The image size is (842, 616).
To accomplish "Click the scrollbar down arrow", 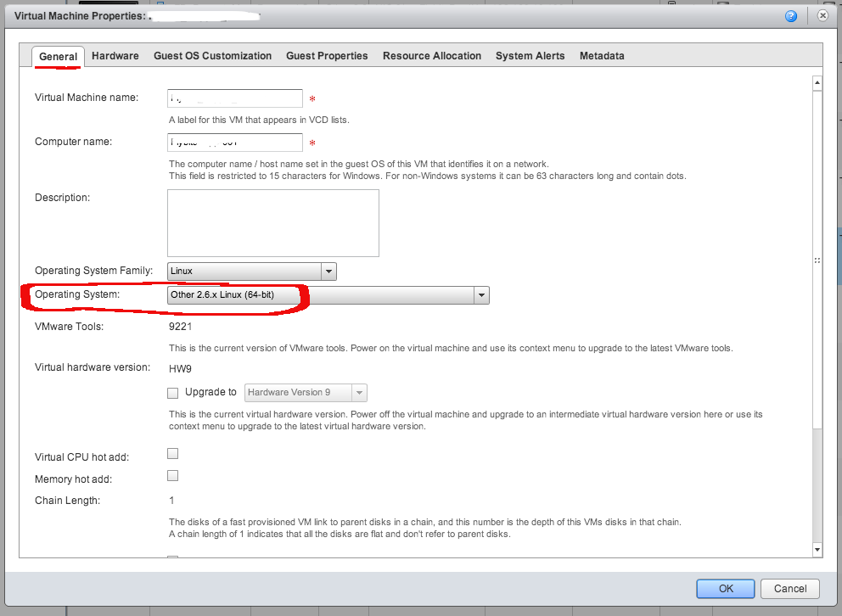I will tap(817, 550).
